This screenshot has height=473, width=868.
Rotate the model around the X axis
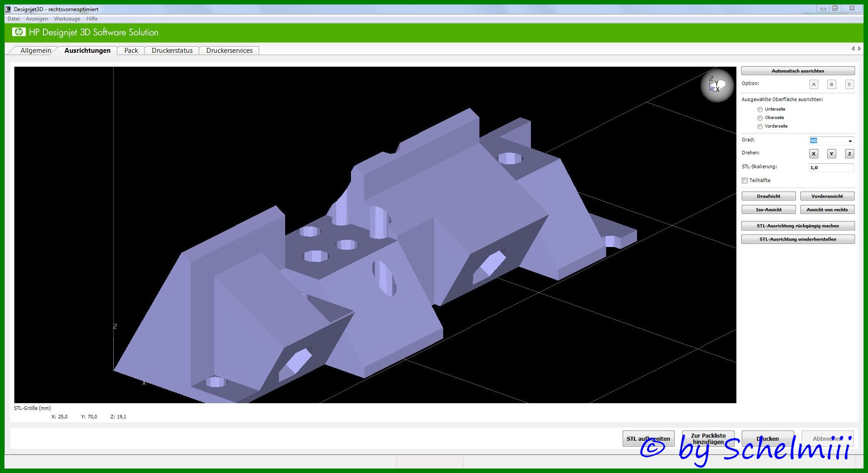814,153
